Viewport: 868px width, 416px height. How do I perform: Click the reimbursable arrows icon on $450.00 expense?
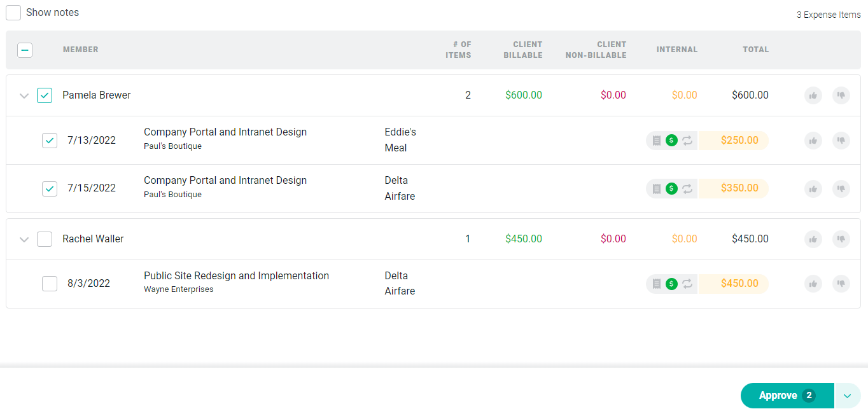[x=687, y=284]
